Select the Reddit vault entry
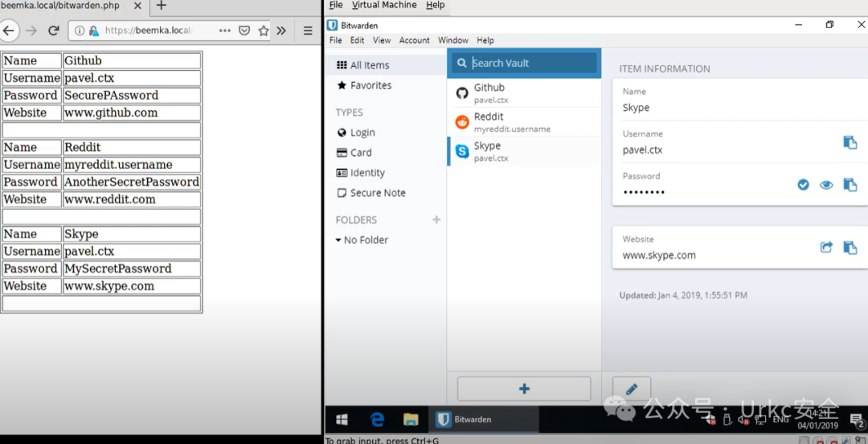 coord(524,122)
